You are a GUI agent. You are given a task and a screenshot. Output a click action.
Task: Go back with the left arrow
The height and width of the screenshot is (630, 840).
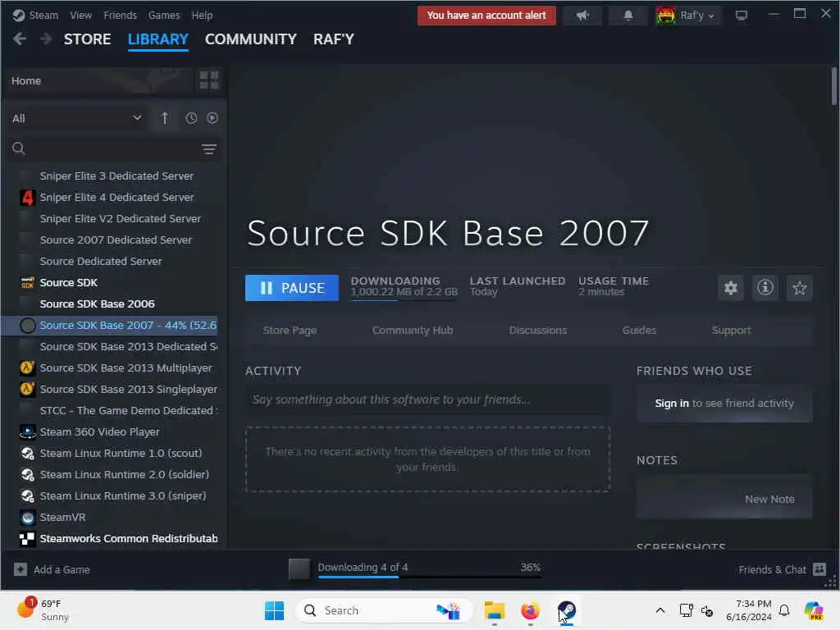pos(20,39)
